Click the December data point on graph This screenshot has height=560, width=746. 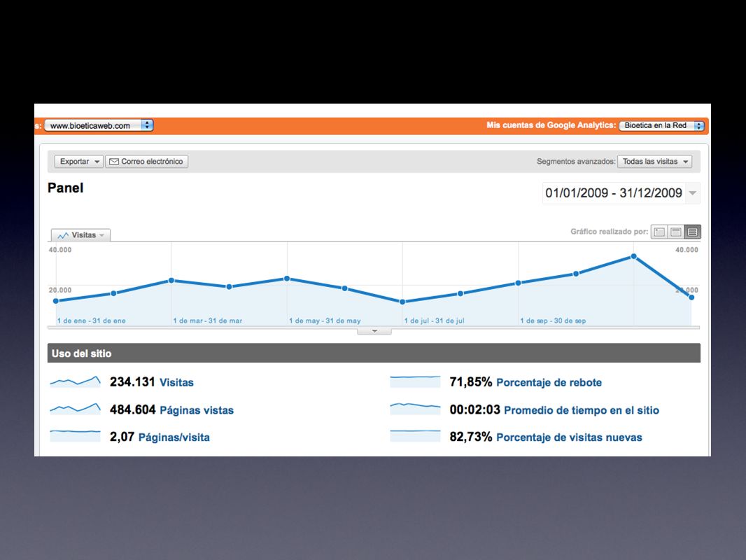pos(691,297)
